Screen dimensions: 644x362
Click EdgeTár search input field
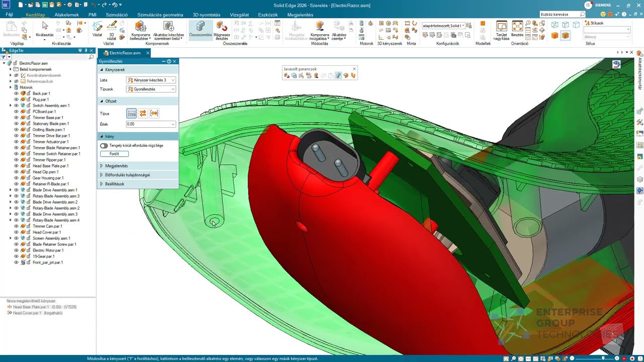50,57
